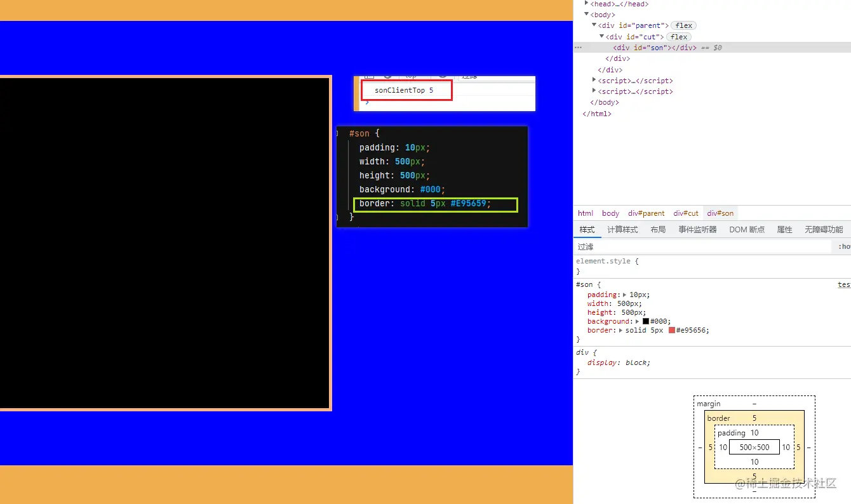Select the div id="cut" DOM row

click(712, 37)
